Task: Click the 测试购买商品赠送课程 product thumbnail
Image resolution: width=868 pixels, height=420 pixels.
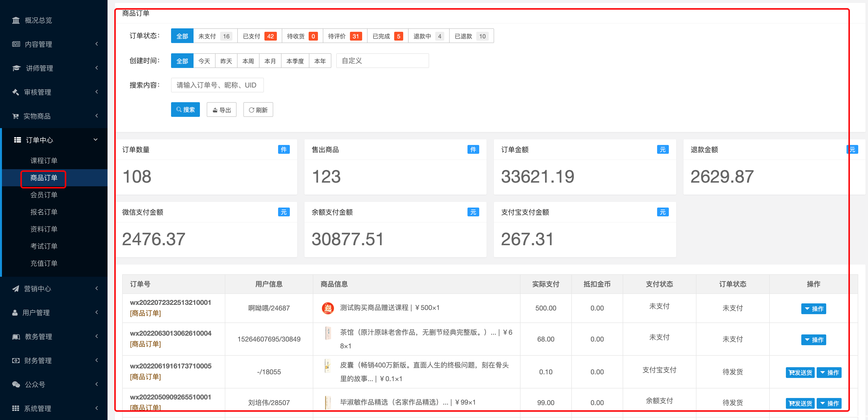Action: 327,308
